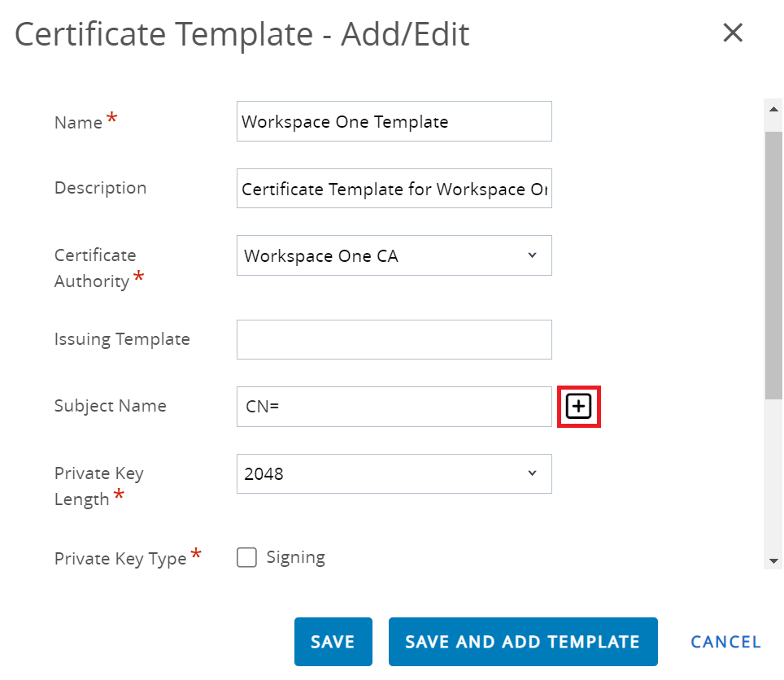Click the Subject Name label

[x=110, y=406]
